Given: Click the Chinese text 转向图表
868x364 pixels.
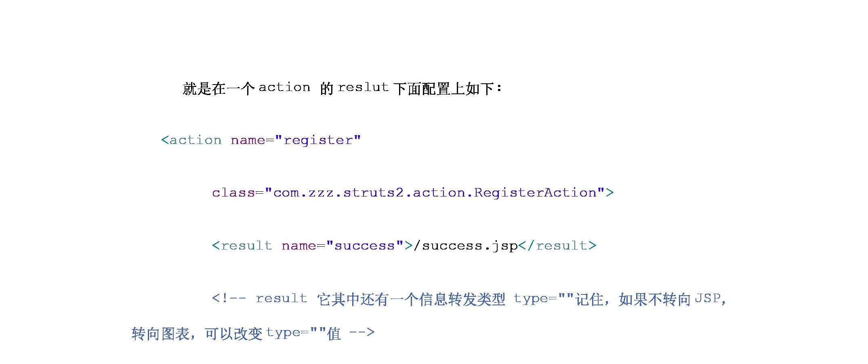Looking at the screenshot, I should pos(161,334).
